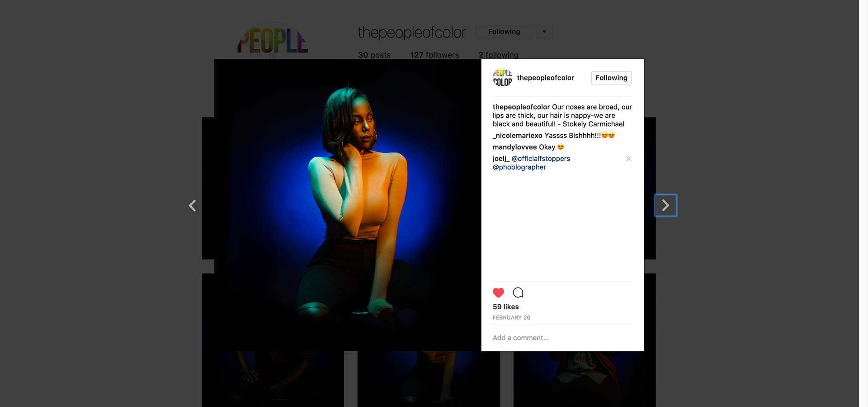Expand suggested accounts dropdown arrow
The width and height of the screenshot is (868, 407).
click(544, 32)
